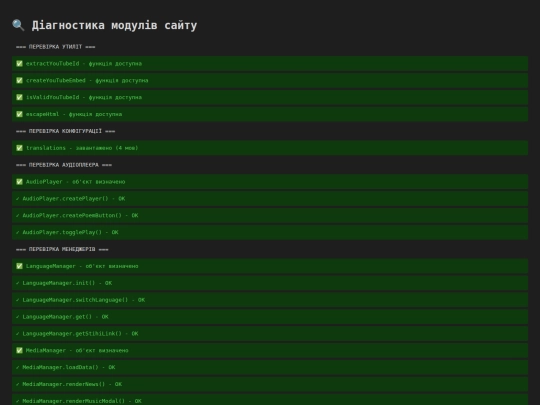Select the 'escapeHtml - функція доступна' text
Screen dimensions: 540x405
[x=74, y=114]
